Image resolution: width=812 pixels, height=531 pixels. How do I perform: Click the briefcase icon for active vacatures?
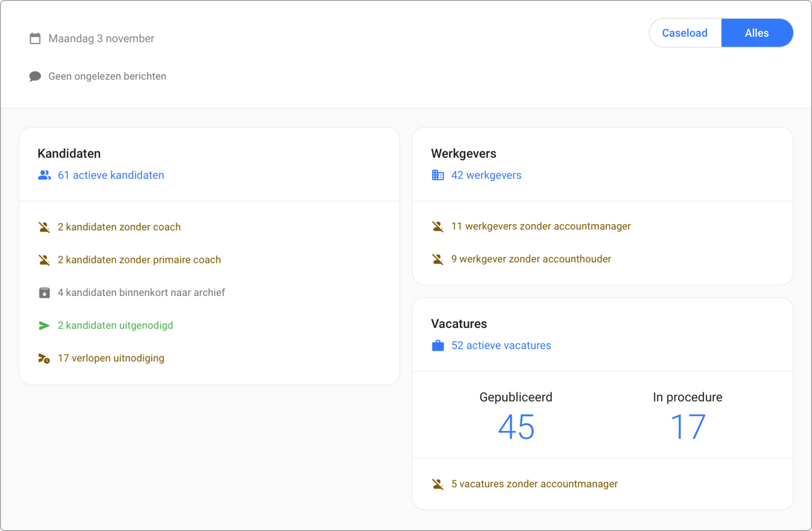438,346
